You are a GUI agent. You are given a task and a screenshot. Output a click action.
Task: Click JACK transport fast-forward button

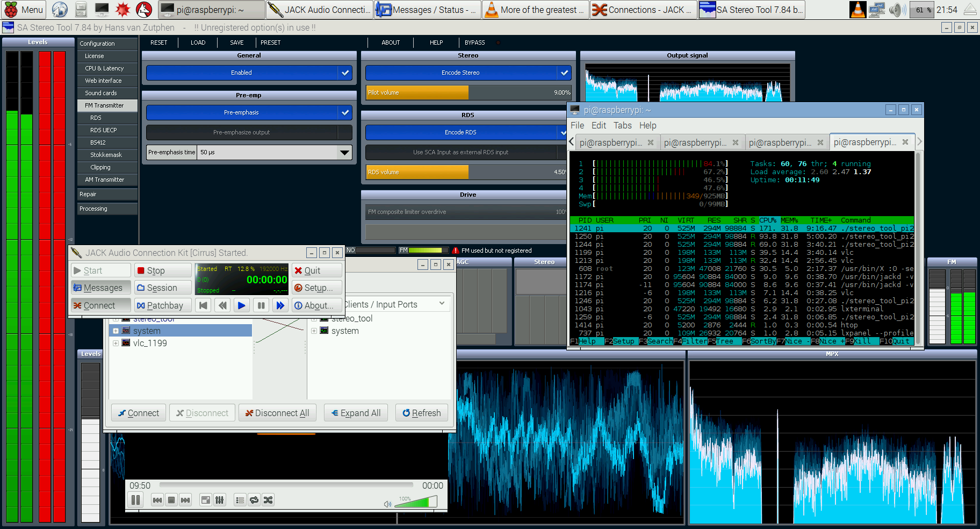[x=280, y=305]
